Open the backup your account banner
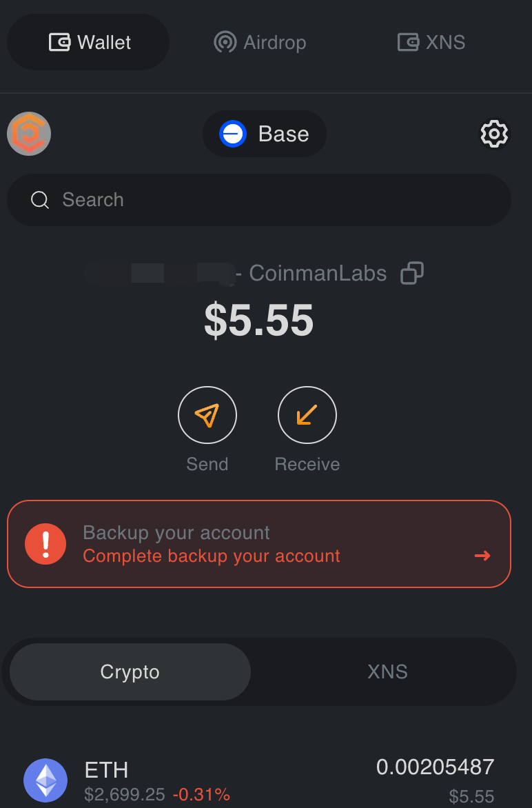 [259, 543]
